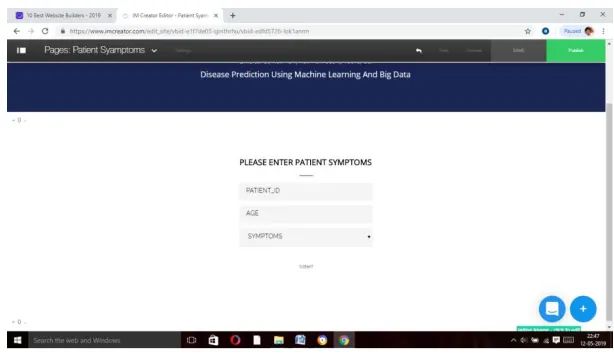This screenshot has height=360, width=614.
Task: Open the Windows Start menu
Action: click(17, 340)
